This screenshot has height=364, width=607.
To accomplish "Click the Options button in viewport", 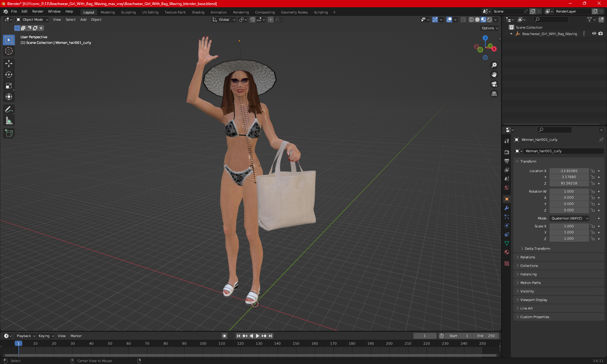I will (489, 28).
